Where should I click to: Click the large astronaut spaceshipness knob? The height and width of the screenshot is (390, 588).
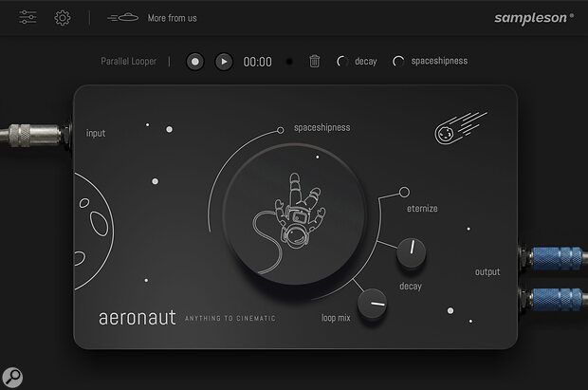point(294,214)
